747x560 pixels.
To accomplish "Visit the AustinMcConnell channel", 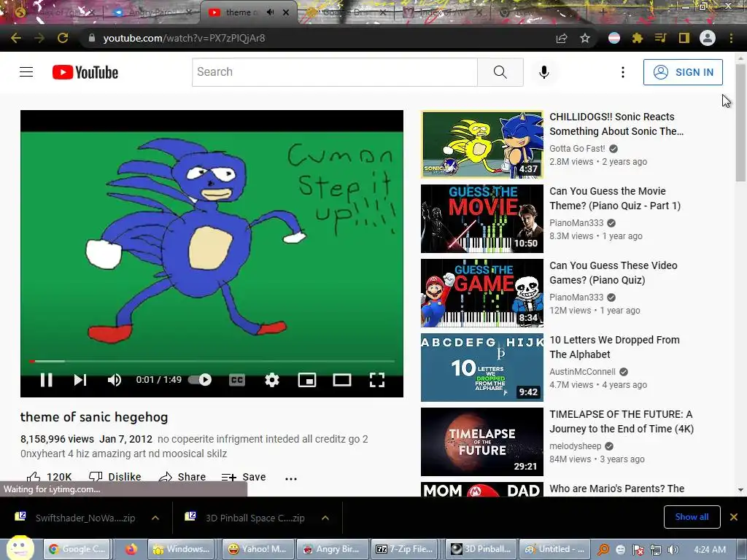I will point(582,371).
